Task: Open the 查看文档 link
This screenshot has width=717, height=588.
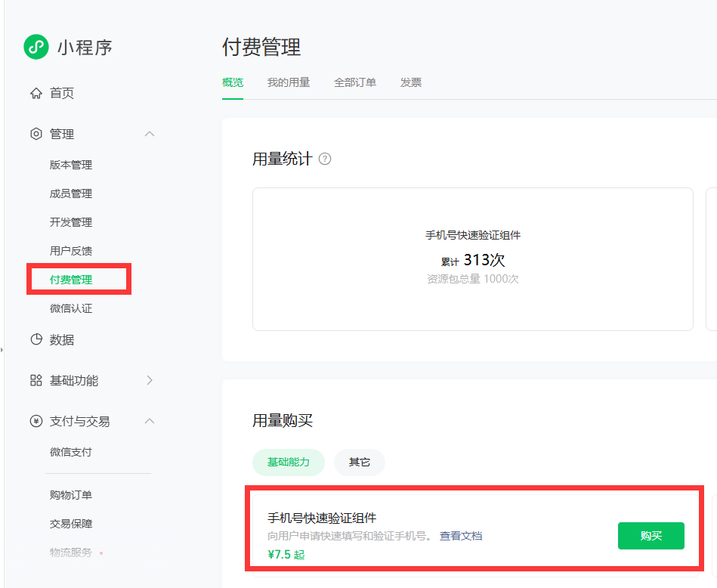Action: (461, 536)
